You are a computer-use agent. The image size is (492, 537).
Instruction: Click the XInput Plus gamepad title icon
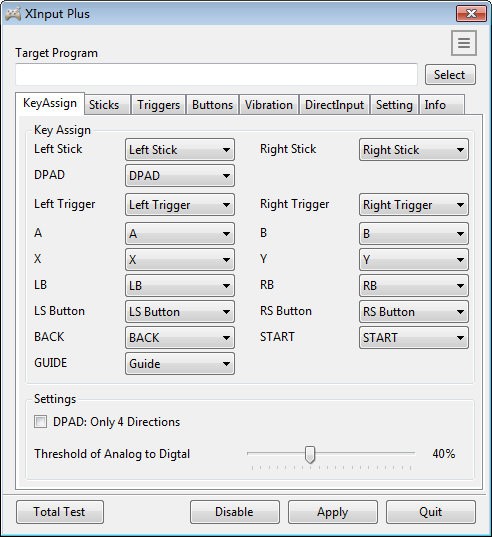13,14
